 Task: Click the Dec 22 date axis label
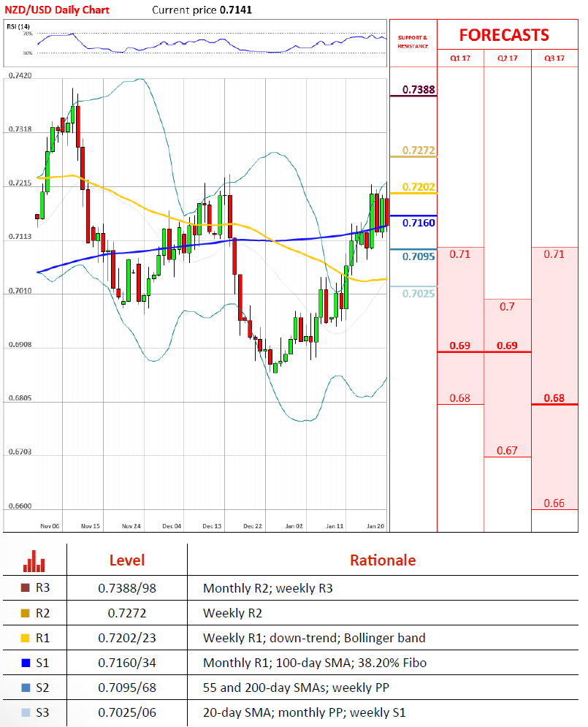[x=253, y=526]
